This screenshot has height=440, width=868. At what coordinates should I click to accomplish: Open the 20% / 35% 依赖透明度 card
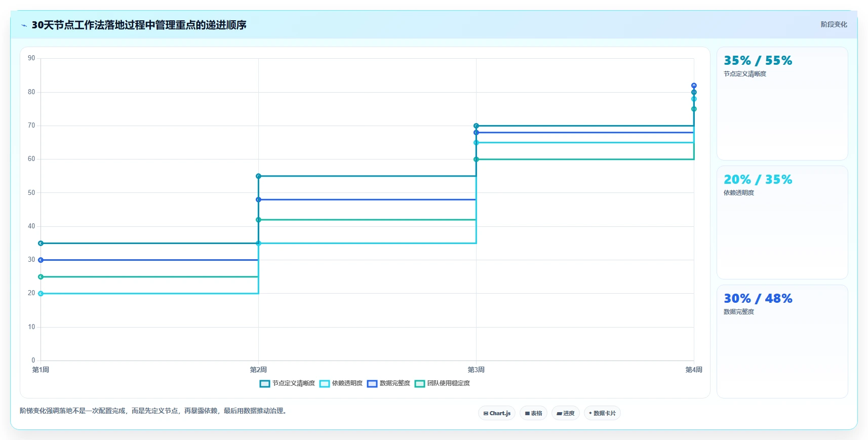[x=782, y=223]
